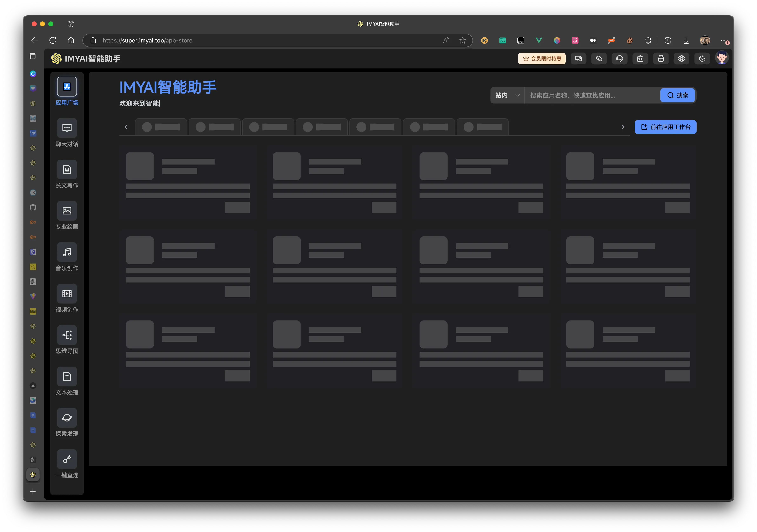The image size is (757, 532).
Task: Click view site information lock icon
Action: pyautogui.click(x=93, y=40)
